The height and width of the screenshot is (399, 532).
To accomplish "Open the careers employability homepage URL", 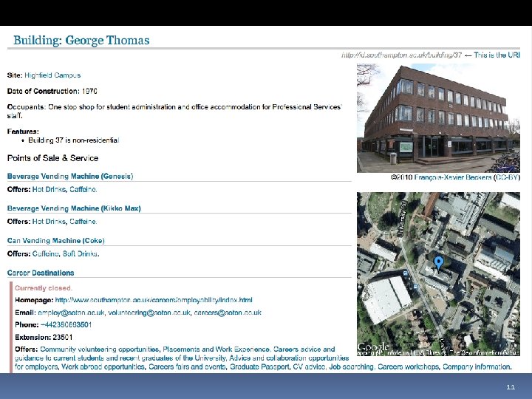I will [x=154, y=300].
